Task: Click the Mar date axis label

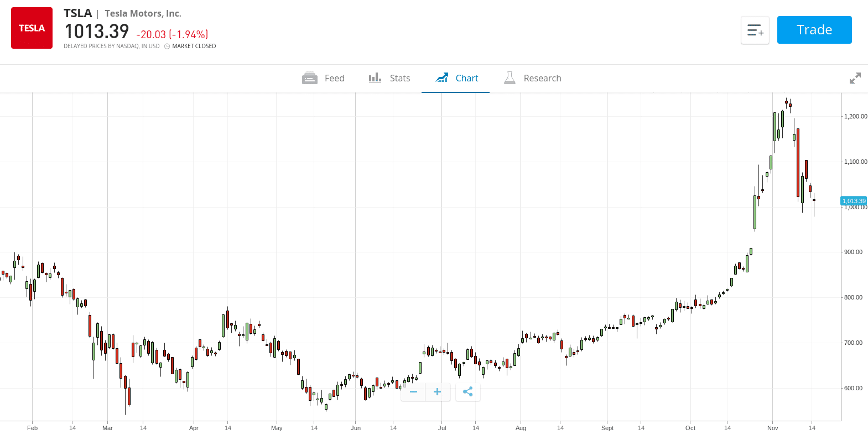Action: coord(107,428)
